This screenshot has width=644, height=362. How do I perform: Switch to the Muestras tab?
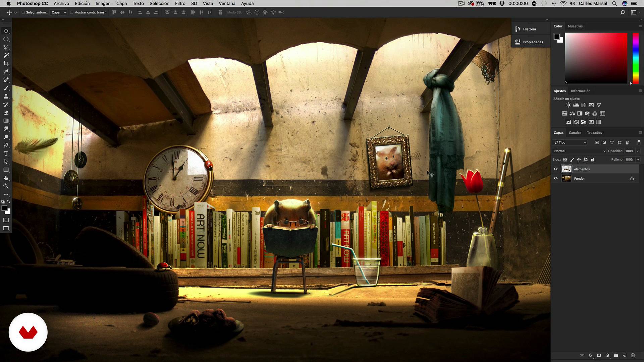pos(575,26)
